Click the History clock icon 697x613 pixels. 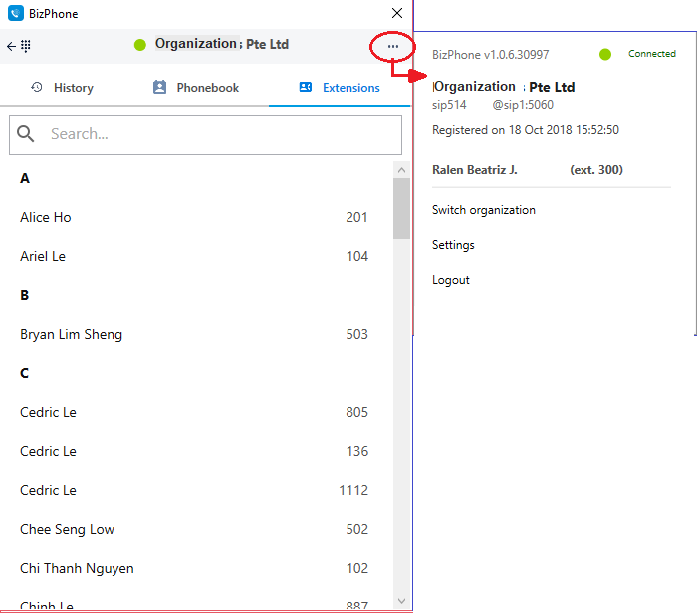click(x=36, y=87)
